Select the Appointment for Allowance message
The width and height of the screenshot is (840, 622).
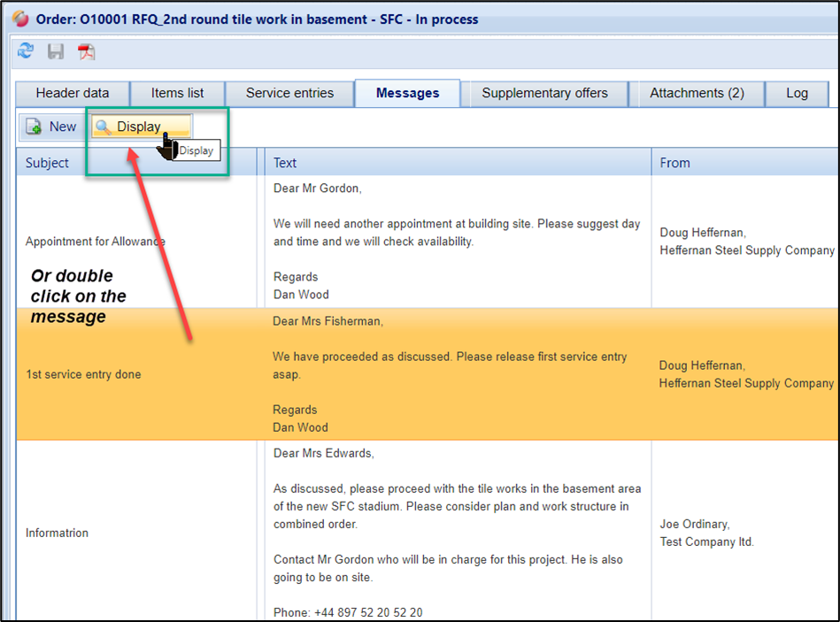tap(96, 242)
